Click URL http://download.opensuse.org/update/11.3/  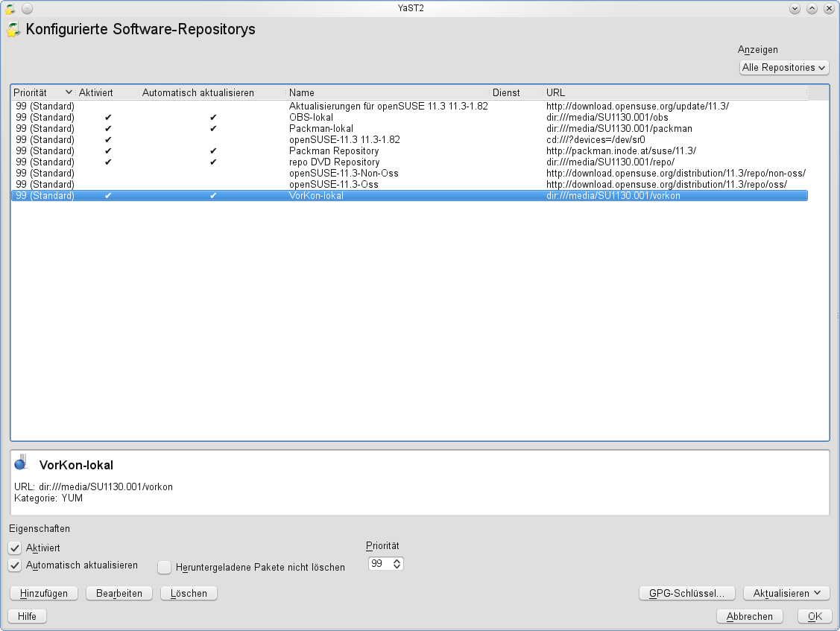tap(637, 106)
